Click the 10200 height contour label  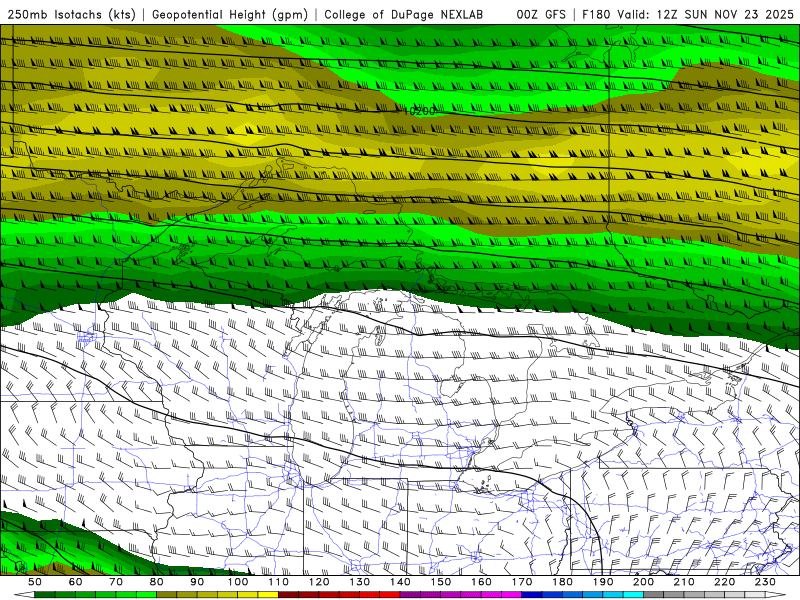(419, 111)
